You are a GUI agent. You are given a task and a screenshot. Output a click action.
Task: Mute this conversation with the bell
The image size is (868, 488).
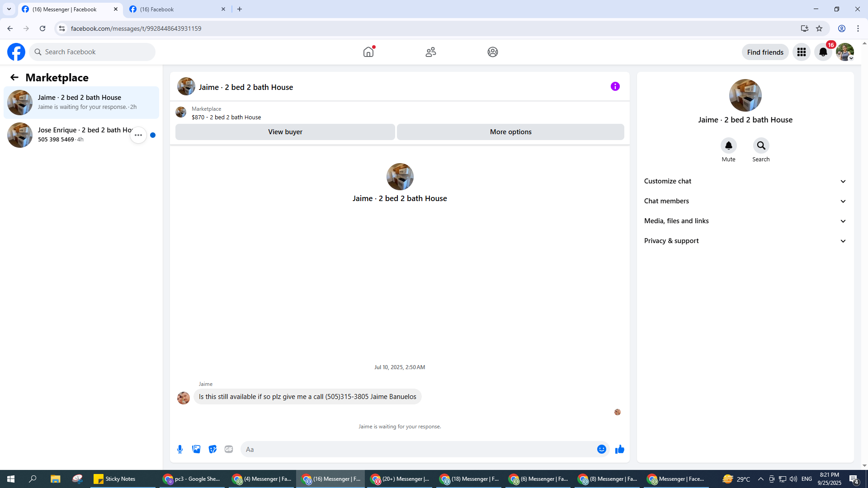click(x=728, y=145)
